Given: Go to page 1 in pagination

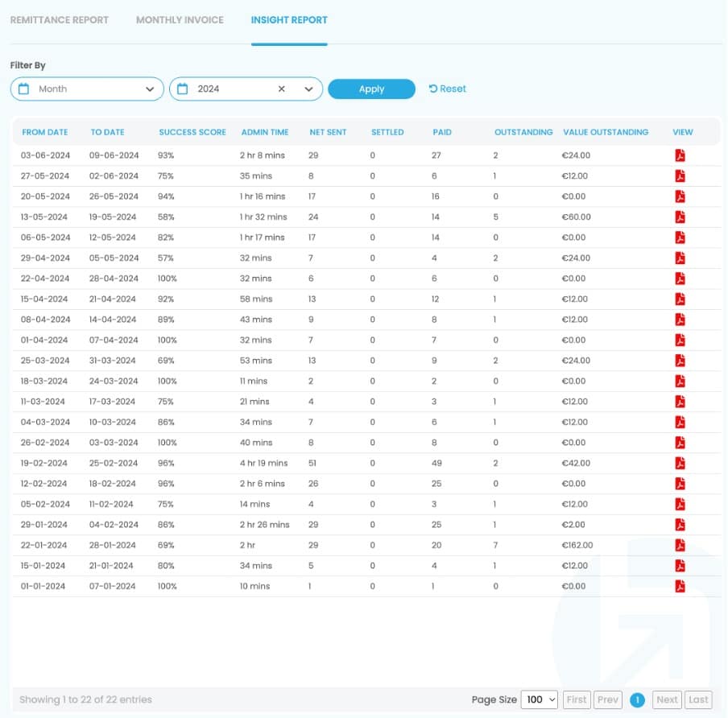Looking at the screenshot, I should pyautogui.click(x=637, y=699).
